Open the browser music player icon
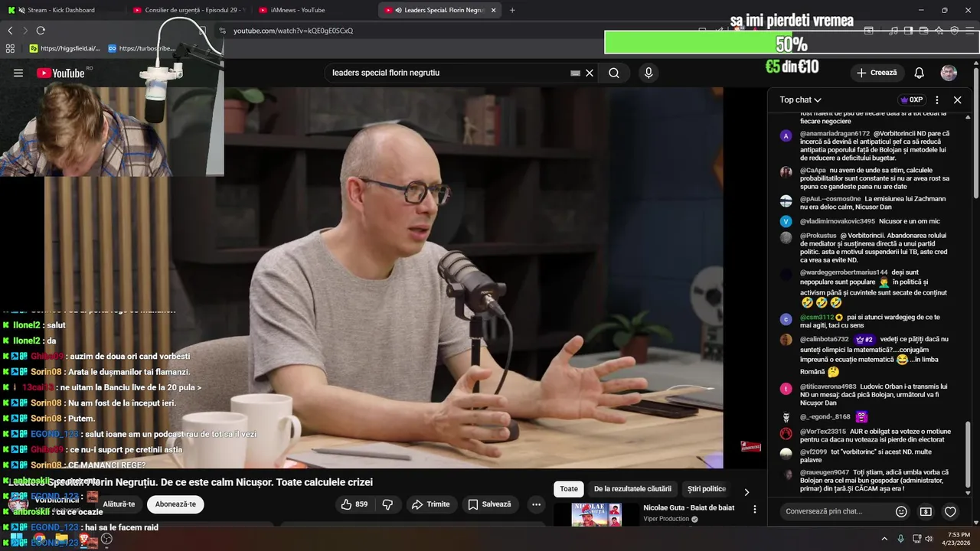 (893, 31)
